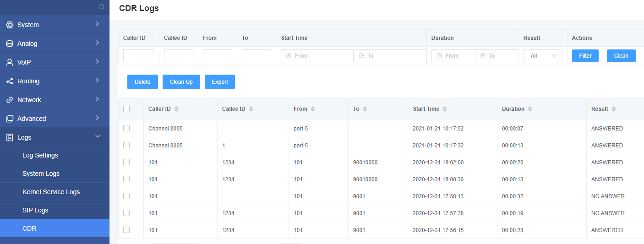Click the Advanced copy icon
The height and width of the screenshot is (244, 644).
(x=10, y=119)
